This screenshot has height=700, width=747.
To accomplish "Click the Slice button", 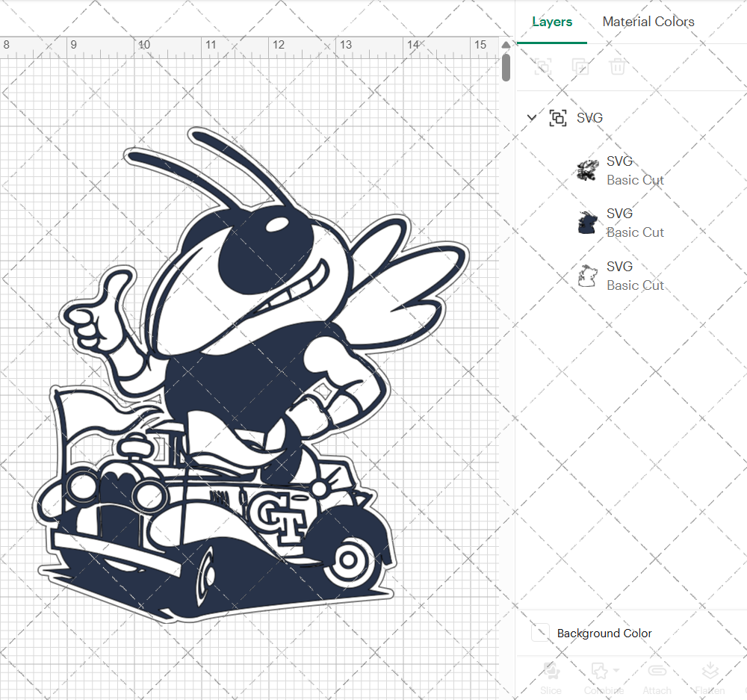I will [551, 678].
